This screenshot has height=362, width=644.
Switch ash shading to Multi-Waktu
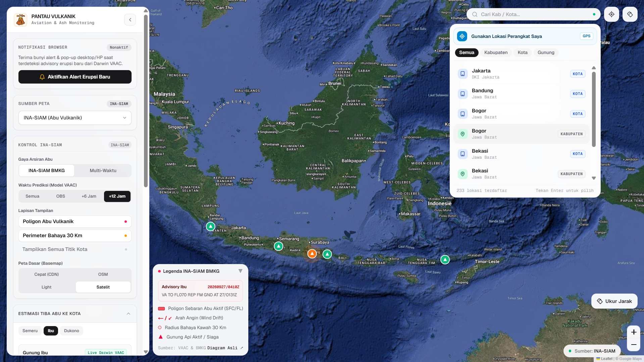(103, 170)
